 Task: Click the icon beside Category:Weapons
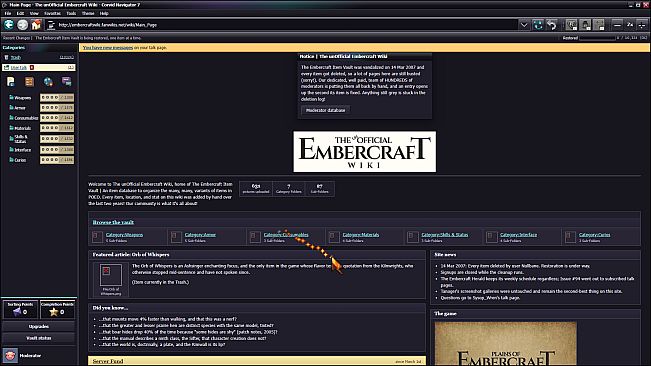(x=97, y=237)
